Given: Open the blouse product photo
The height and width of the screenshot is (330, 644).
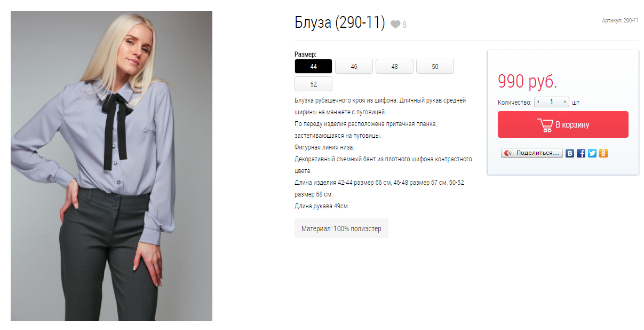Looking at the screenshot, I should [112, 166].
